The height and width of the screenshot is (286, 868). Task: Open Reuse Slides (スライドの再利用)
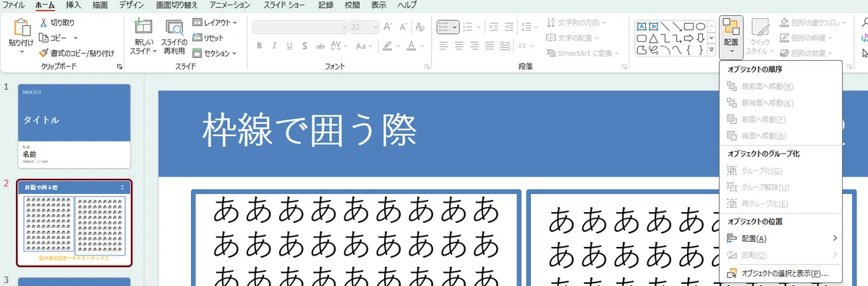pos(174,38)
